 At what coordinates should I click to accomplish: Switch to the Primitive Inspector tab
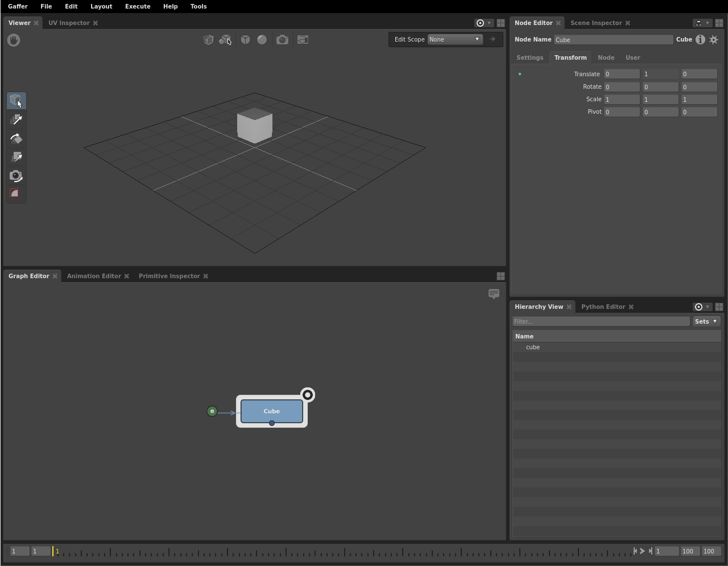click(x=169, y=276)
